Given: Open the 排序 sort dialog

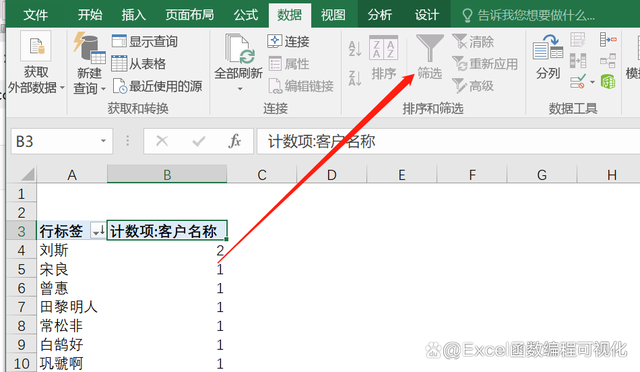Looking at the screenshot, I should [384, 58].
